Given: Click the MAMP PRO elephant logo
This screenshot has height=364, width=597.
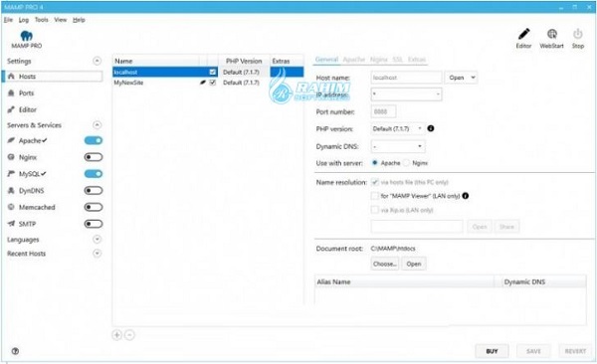Looking at the screenshot, I should [26, 36].
